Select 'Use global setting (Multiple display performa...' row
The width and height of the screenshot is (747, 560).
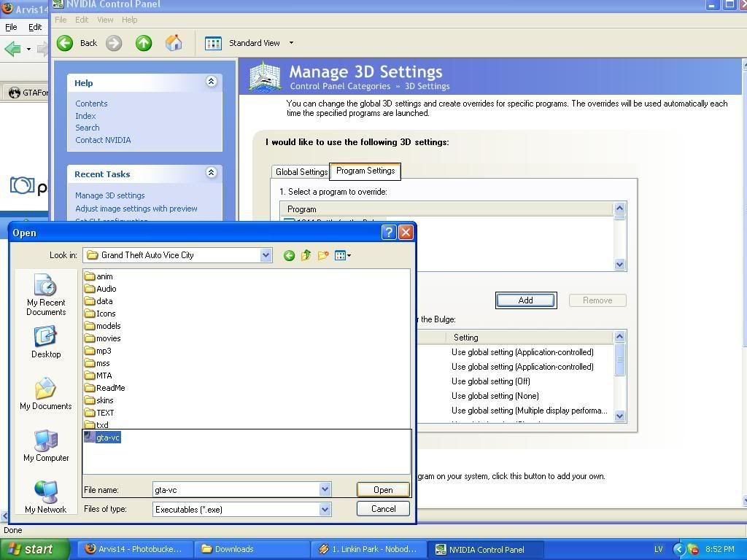530,411
